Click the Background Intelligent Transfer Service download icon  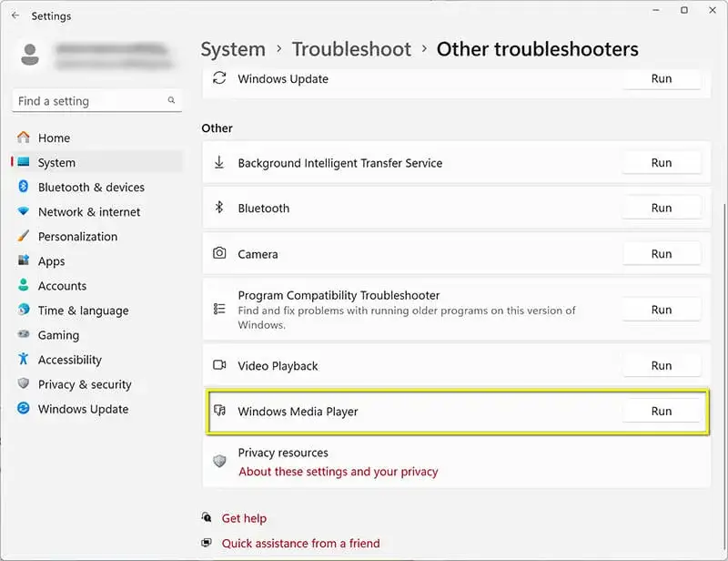(218, 163)
